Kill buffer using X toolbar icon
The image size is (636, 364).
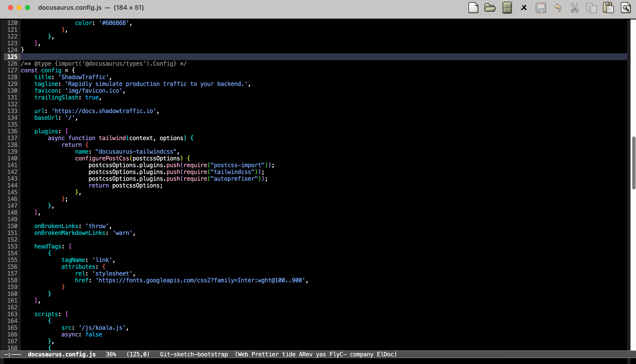pyautogui.click(x=524, y=8)
